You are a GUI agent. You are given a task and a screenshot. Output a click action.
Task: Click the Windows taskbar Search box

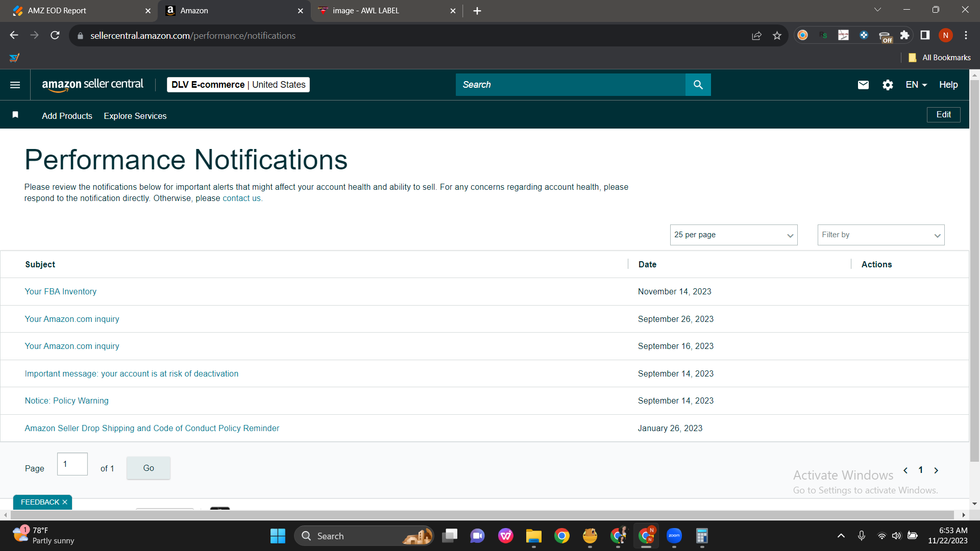click(364, 536)
